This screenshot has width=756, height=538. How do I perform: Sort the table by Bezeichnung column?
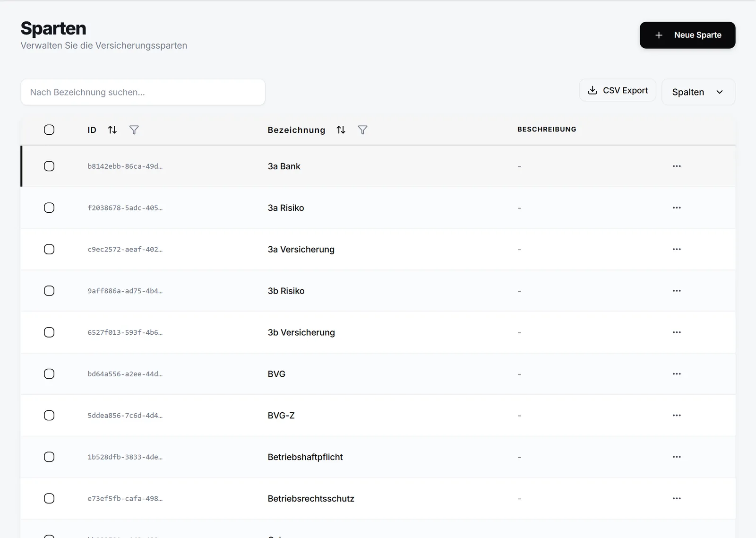tap(341, 130)
